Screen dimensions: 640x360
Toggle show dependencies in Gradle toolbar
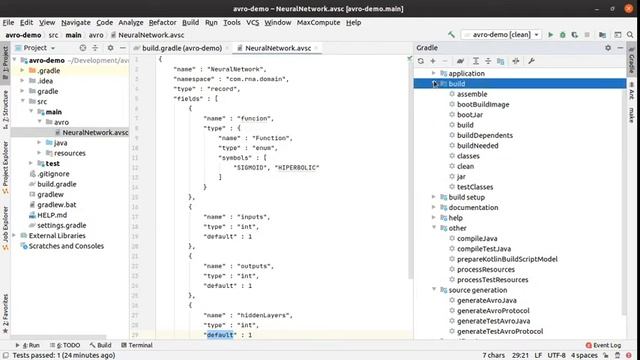tap(500, 61)
